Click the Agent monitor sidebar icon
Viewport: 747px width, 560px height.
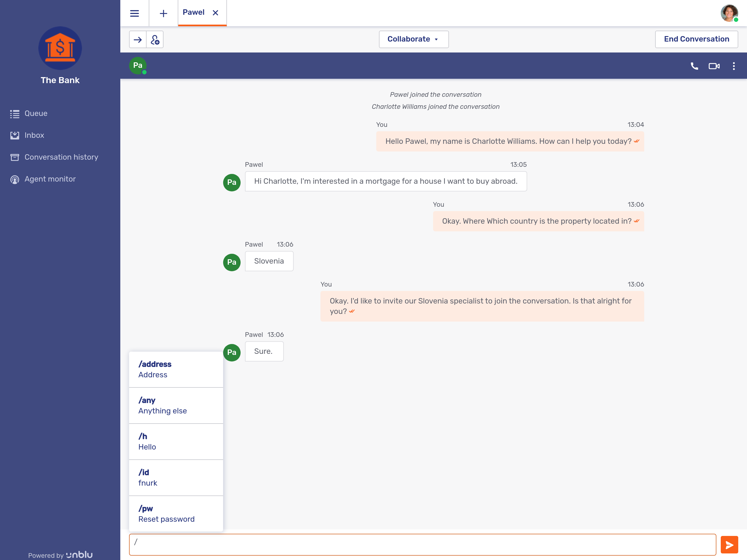point(14,179)
